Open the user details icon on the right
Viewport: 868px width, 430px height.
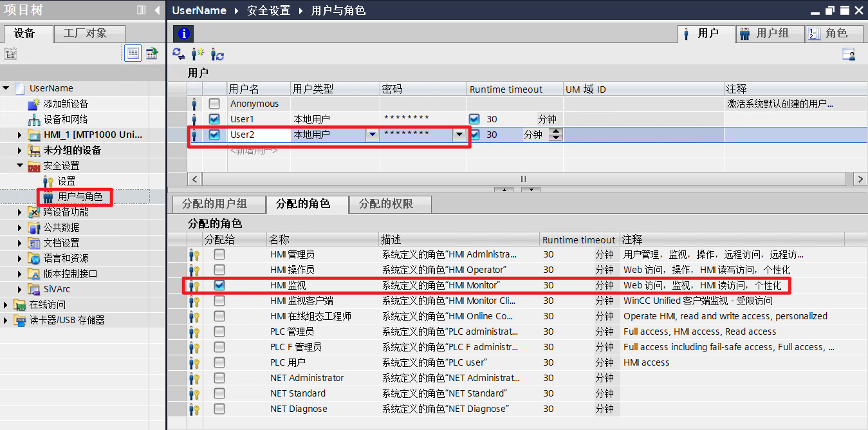[848, 55]
